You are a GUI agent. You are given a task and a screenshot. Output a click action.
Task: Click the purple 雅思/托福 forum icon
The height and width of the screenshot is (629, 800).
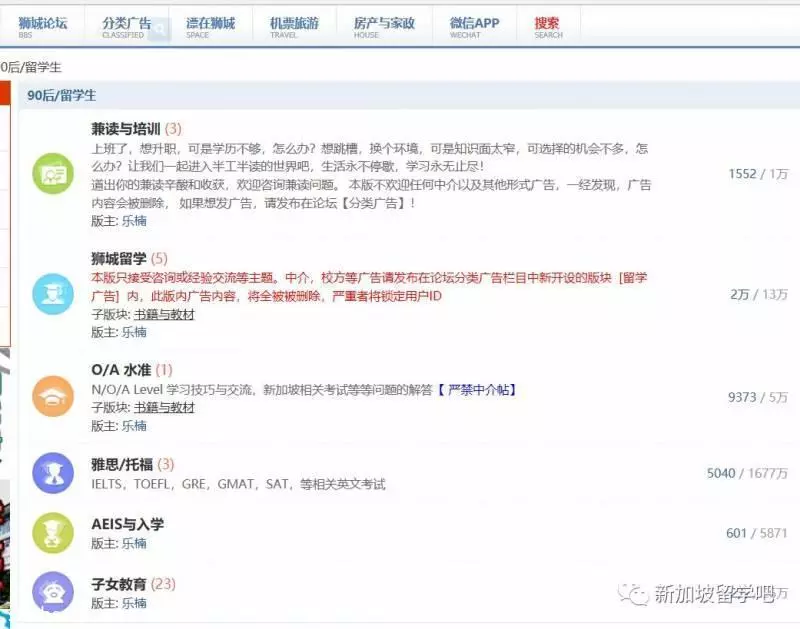pos(53,473)
